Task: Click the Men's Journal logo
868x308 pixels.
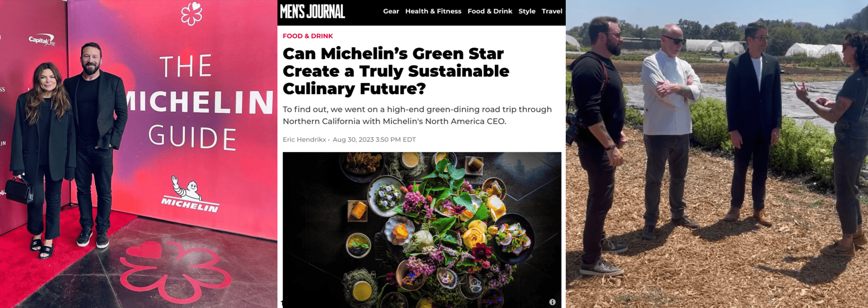Action: point(312,12)
